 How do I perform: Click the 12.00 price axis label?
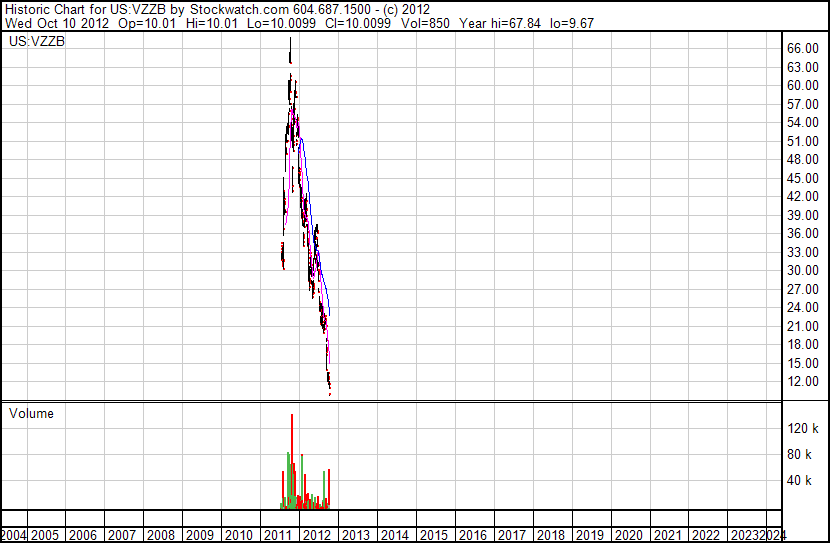point(803,382)
